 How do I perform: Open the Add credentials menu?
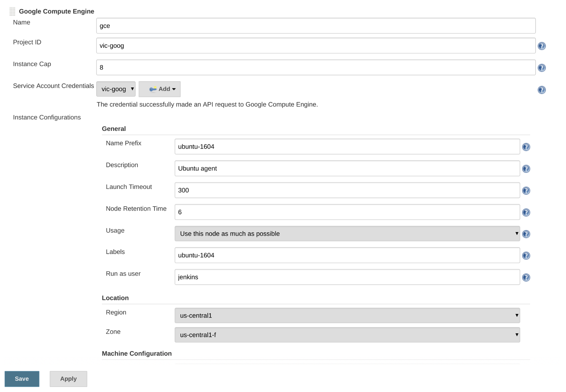click(159, 89)
